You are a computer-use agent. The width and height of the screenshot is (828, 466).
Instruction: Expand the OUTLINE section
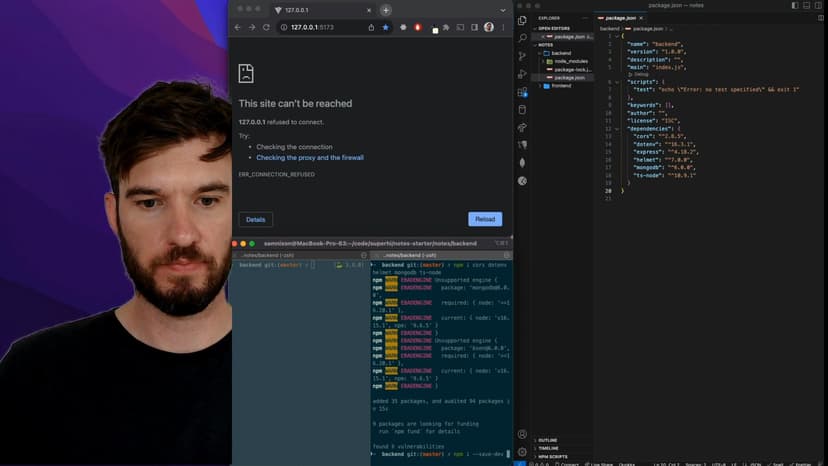coord(550,440)
